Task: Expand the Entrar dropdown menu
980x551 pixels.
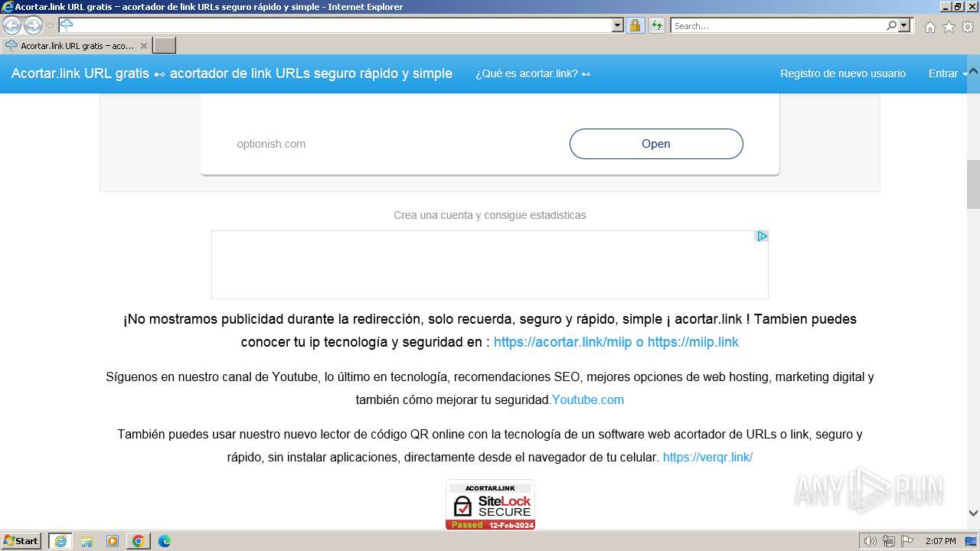Action: pyautogui.click(x=948, y=73)
